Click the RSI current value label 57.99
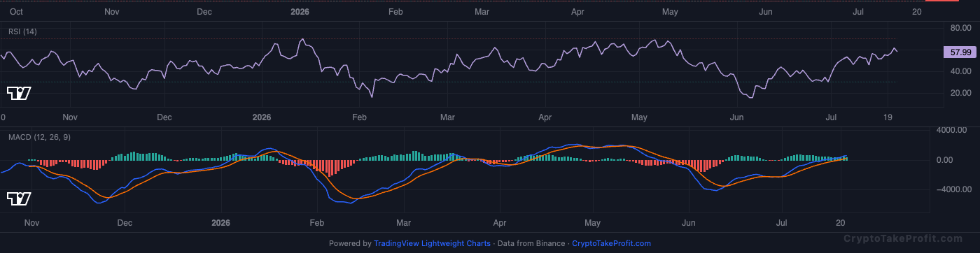This screenshot has width=980, height=253. tap(959, 52)
